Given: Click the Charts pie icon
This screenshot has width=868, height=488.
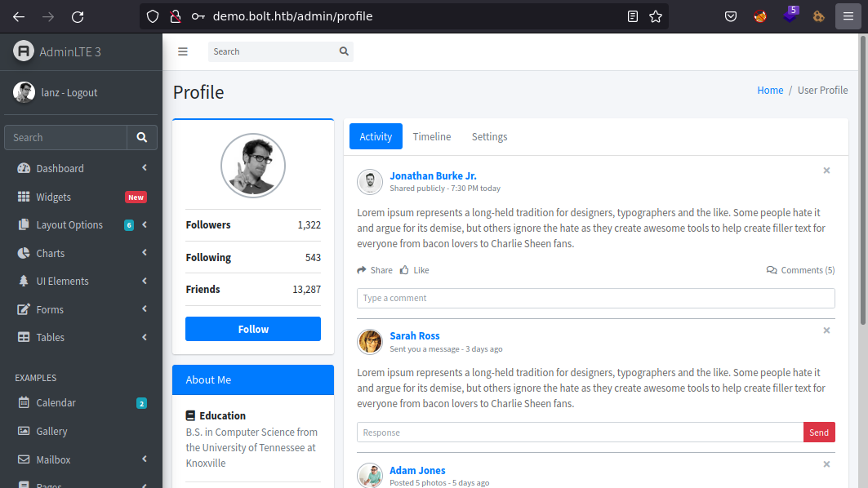Looking at the screenshot, I should coord(24,253).
